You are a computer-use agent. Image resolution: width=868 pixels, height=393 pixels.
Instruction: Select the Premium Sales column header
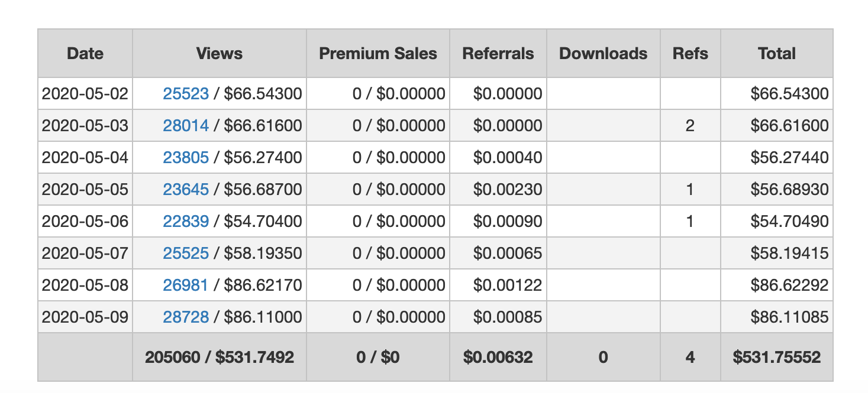click(x=378, y=54)
